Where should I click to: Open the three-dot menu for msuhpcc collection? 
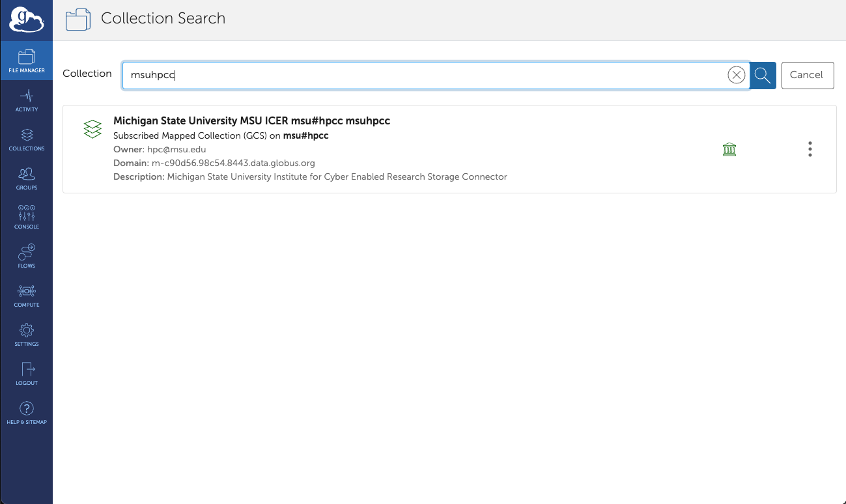810,149
